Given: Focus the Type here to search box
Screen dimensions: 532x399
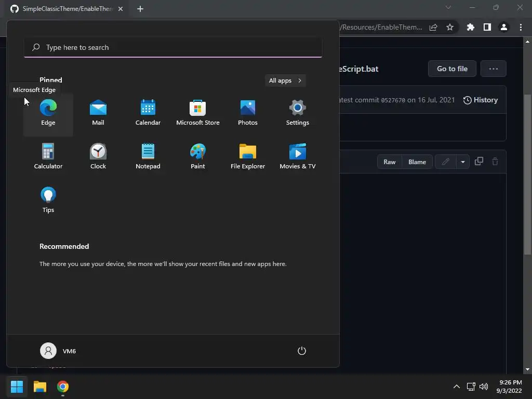Looking at the screenshot, I should (173, 47).
